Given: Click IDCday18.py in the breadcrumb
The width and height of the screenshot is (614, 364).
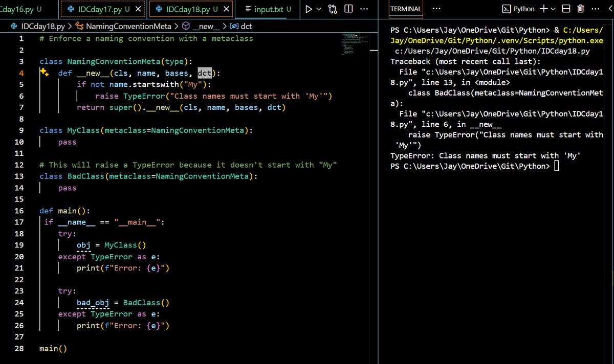Looking at the screenshot, I should click(43, 26).
